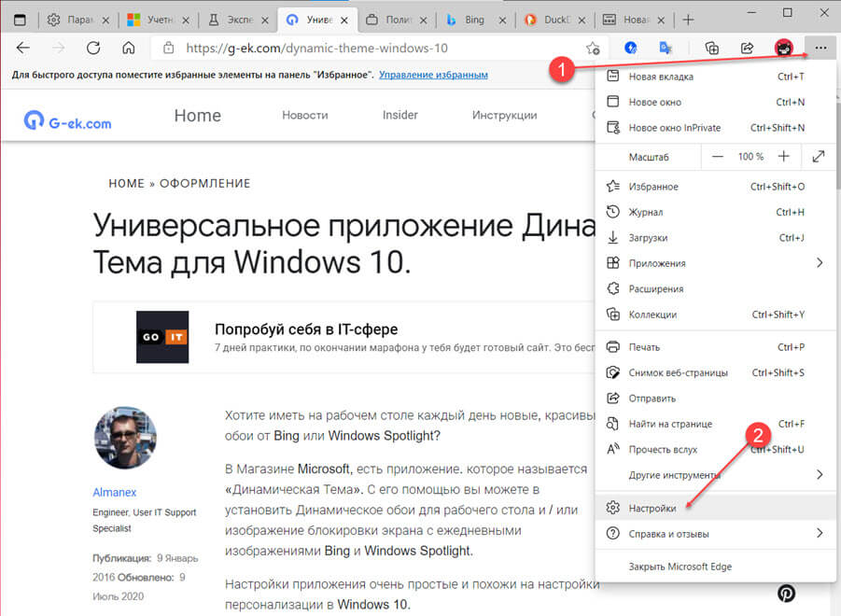Open Новости in site navigation
The height and width of the screenshot is (616, 841).
pos(304,115)
